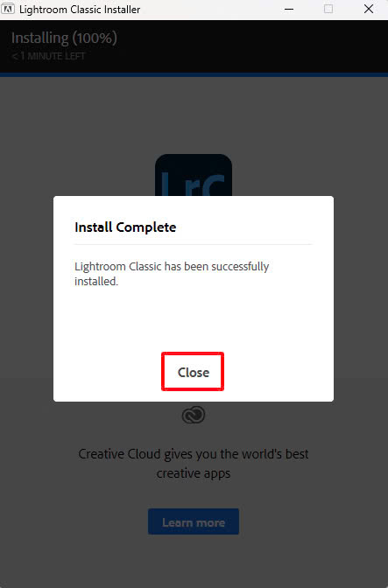Click the Installing (100%) status text

64,38
